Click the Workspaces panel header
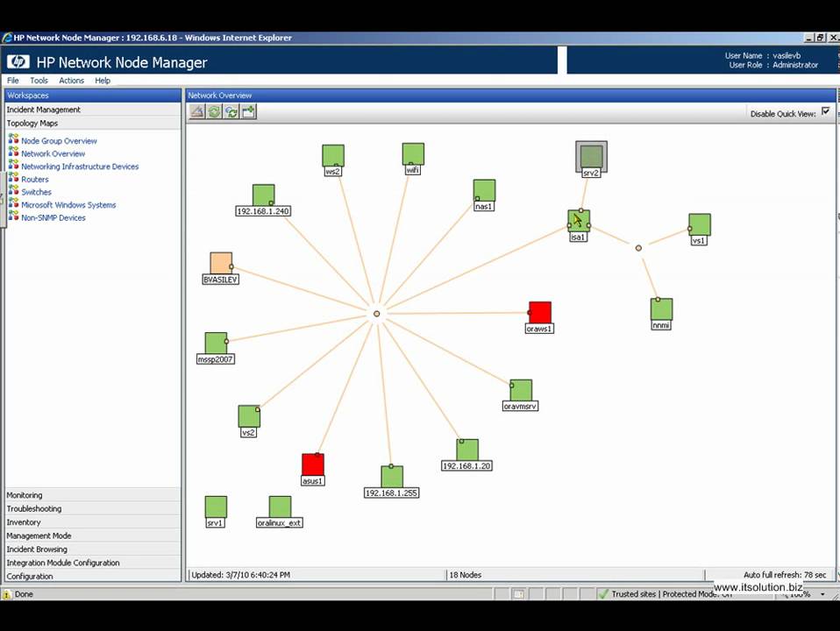840x631 pixels. [93, 96]
